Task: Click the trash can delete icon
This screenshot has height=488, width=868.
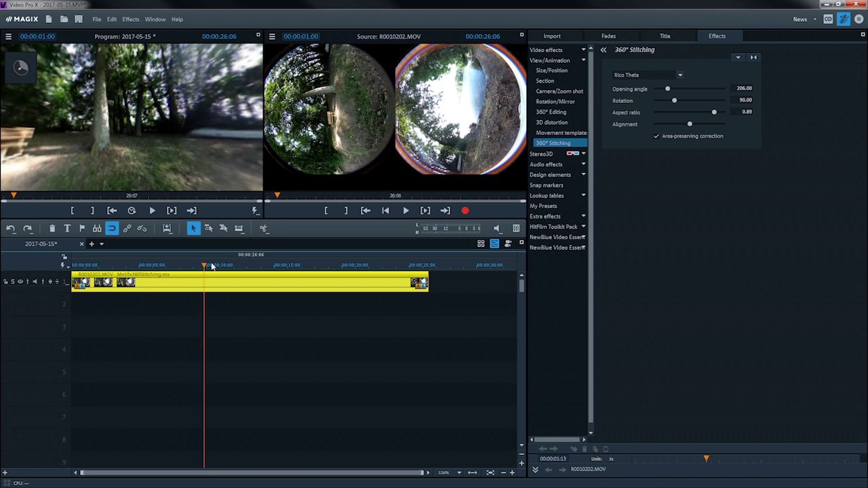Action: pyautogui.click(x=52, y=228)
